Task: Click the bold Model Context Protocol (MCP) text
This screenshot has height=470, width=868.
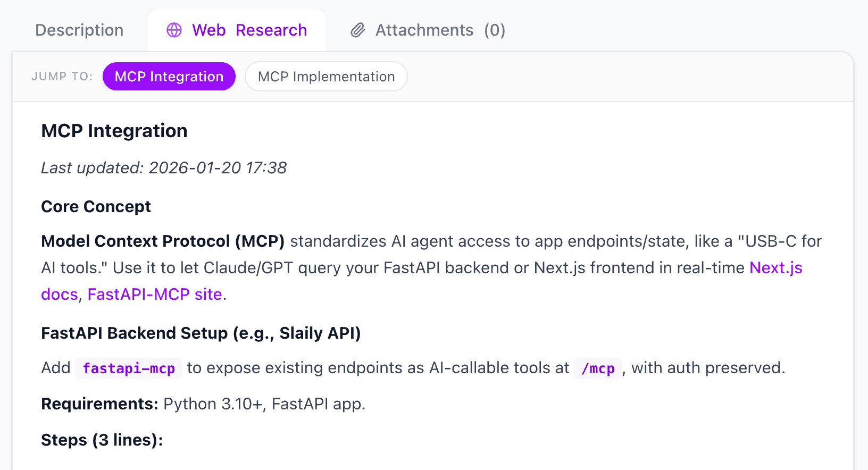Action: (x=163, y=241)
